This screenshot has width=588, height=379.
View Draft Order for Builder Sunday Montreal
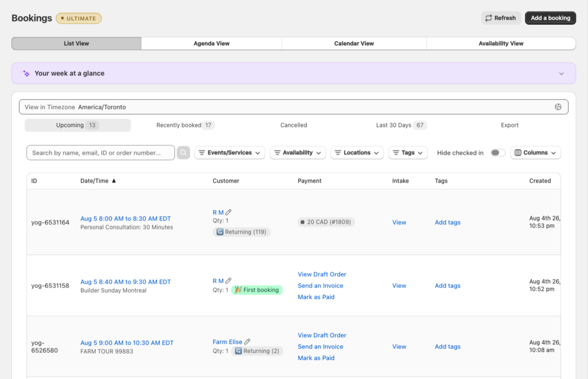tap(322, 274)
